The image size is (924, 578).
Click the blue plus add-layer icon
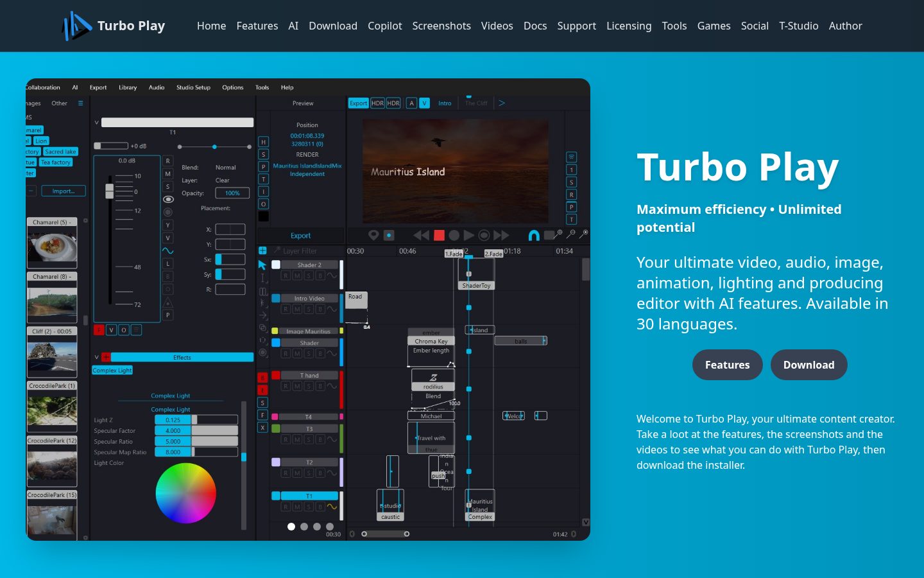pyautogui.click(x=262, y=250)
